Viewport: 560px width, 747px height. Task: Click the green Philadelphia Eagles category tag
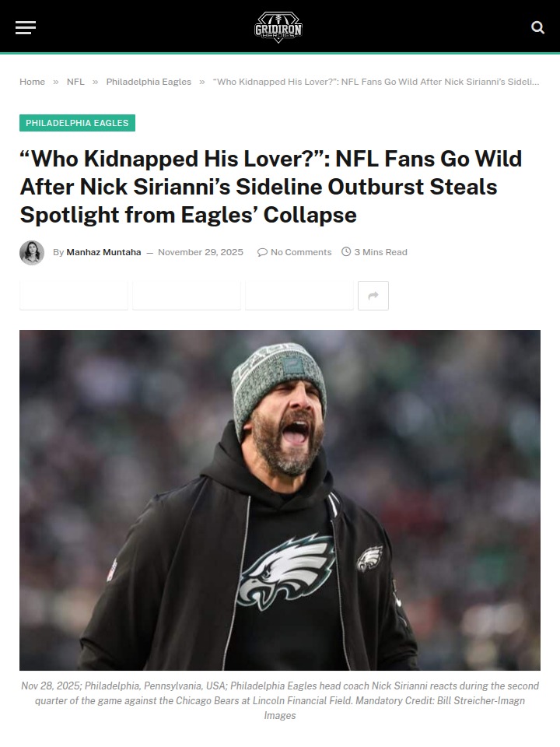pos(77,123)
